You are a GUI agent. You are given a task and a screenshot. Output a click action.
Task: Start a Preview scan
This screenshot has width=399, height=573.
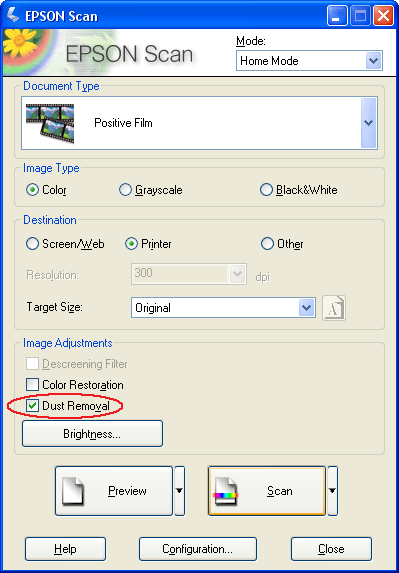coord(114,491)
